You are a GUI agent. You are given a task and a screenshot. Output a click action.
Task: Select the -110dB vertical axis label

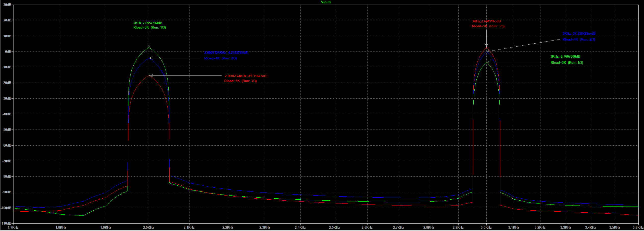(6, 223)
